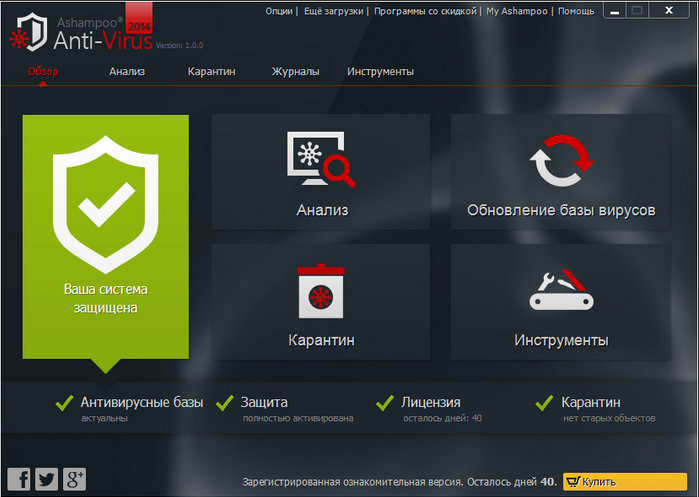699x497 pixels.
Task: Click 'нет старых объектов' text
Action: pyautogui.click(x=609, y=419)
